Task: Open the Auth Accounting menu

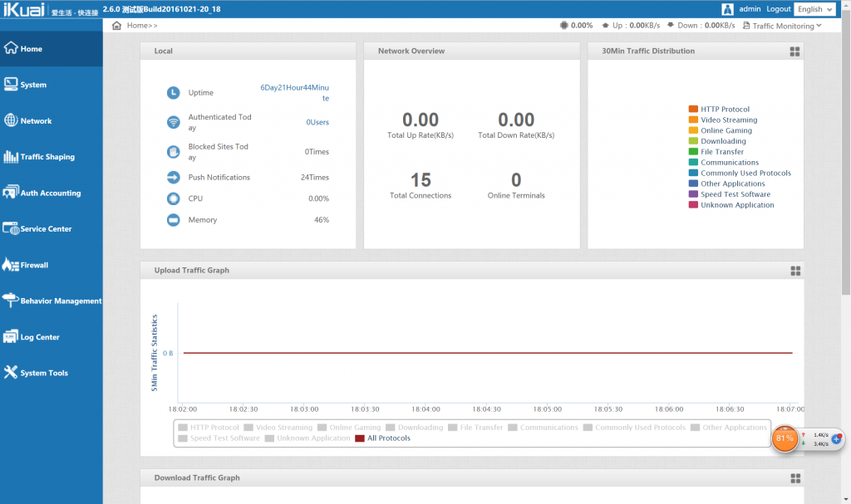Action: [51, 193]
